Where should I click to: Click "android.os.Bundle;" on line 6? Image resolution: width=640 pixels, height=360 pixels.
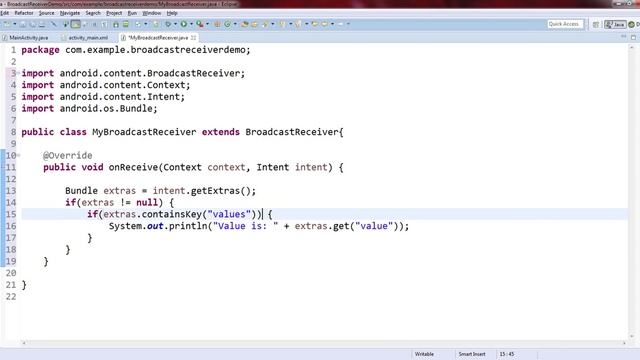tap(108, 109)
